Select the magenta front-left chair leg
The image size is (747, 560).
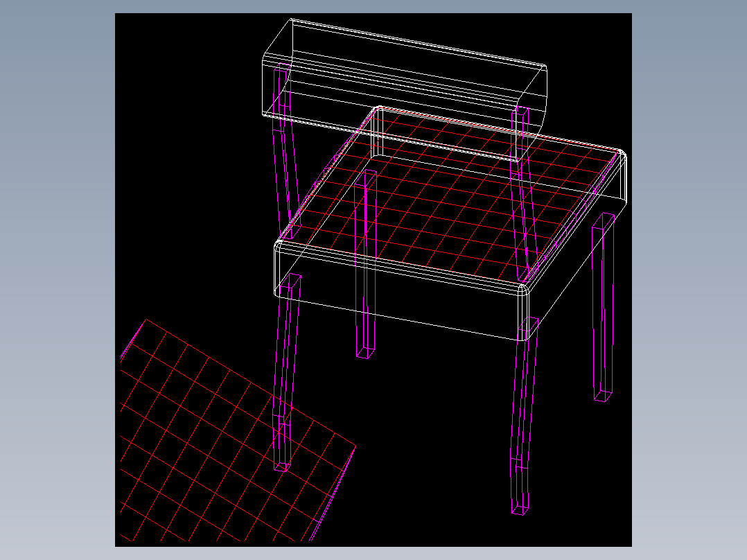pos(286,373)
